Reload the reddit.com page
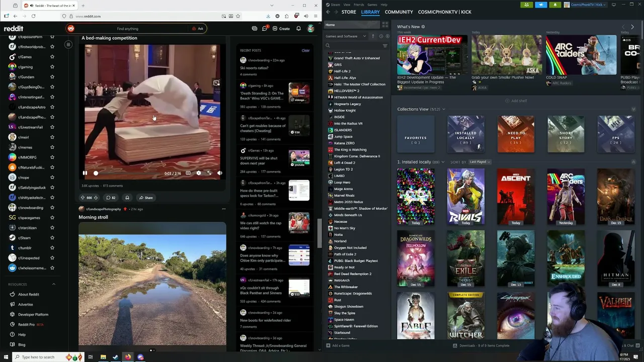 point(33,16)
